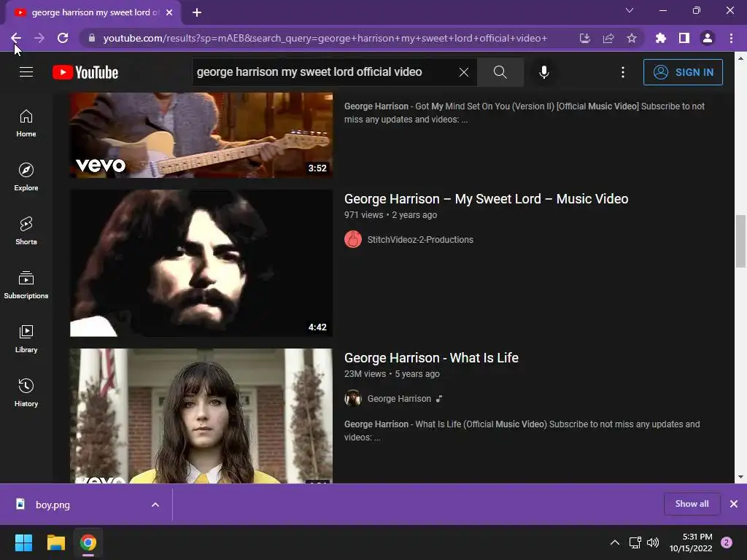Open Subscriptions in sidebar
This screenshot has width=747, height=560.
coord(26,285)
